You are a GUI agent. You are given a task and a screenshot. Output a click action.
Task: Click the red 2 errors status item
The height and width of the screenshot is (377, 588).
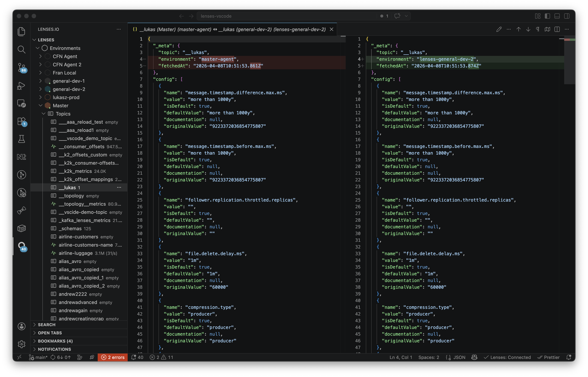pos(113,357)
